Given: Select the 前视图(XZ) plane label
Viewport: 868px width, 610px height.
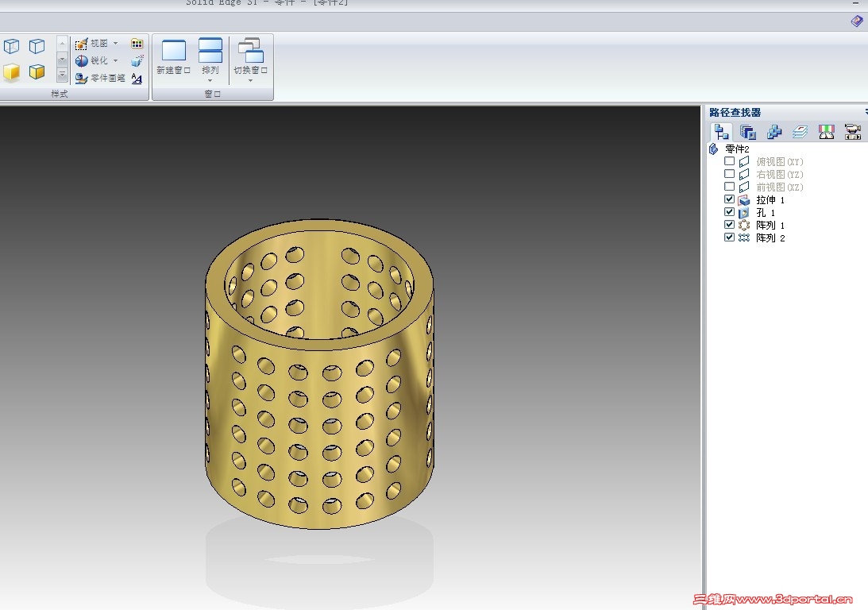Looking at the screenshot, I should point(779,187).
